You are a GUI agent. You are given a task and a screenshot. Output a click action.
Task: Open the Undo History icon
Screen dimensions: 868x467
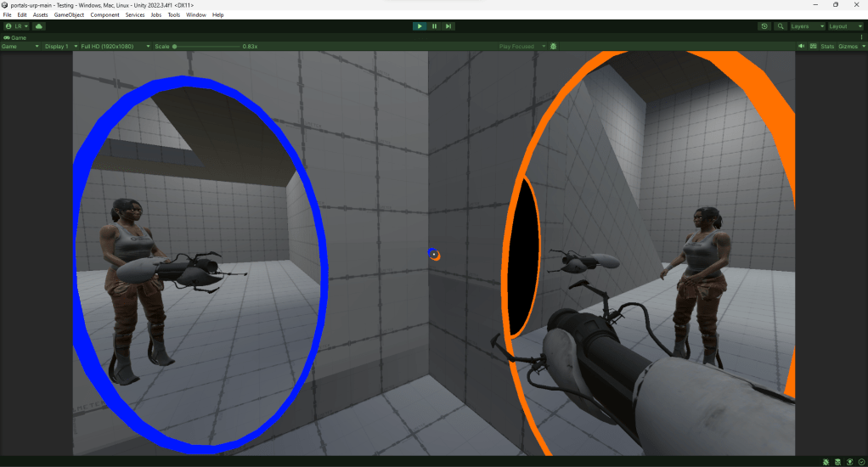(x=764, y=26)
